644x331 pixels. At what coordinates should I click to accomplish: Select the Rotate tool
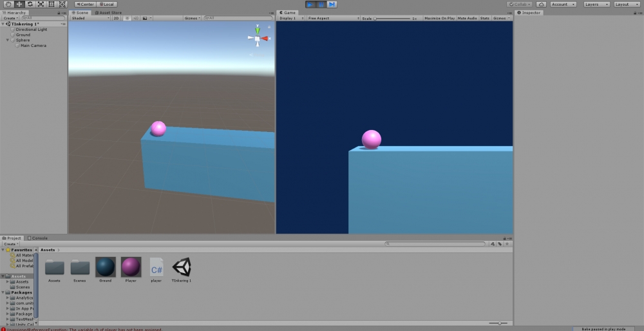(x=30, y=4)
